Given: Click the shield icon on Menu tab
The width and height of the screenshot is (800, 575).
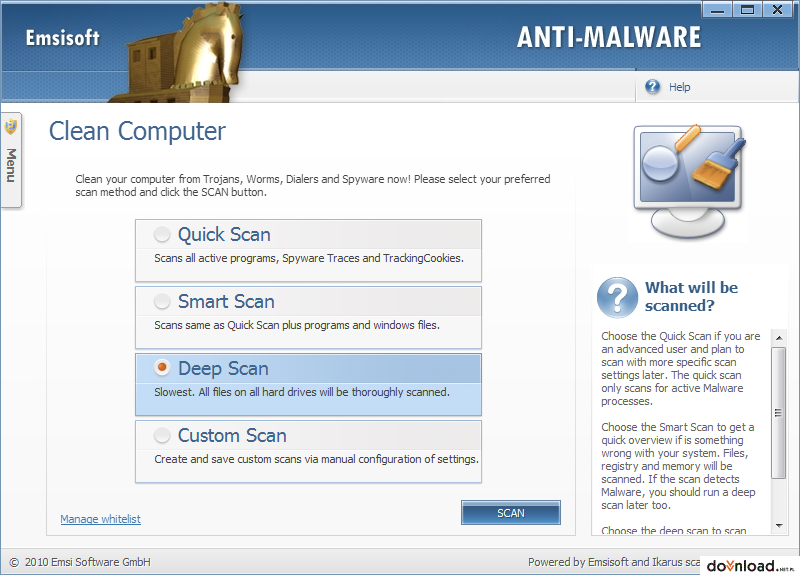Looking at the screenshot, I should (x=11, y=127).
